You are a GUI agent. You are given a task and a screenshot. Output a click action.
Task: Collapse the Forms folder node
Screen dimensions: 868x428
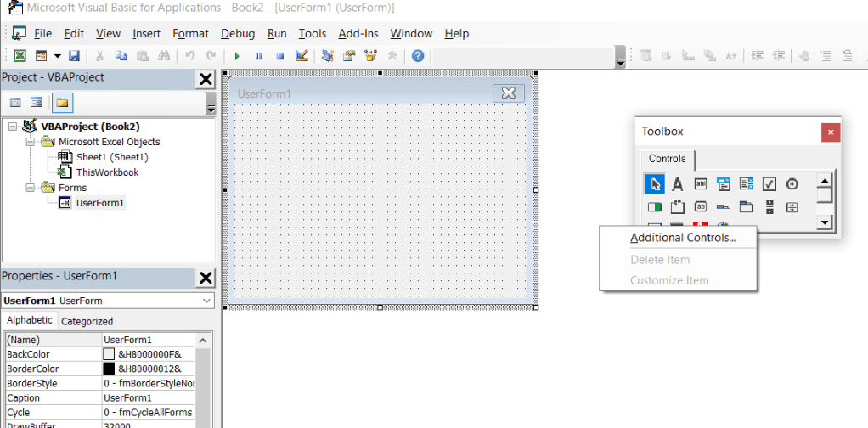[x=31, y=188]
